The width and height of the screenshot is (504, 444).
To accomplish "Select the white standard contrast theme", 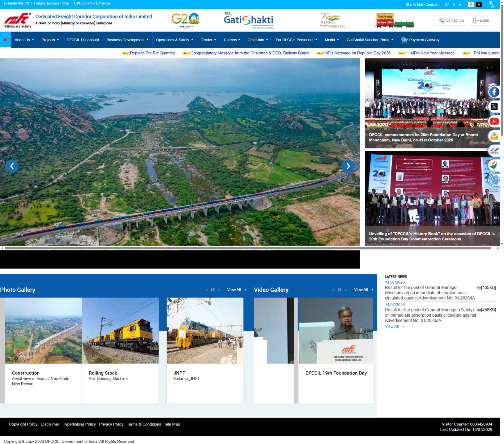I will pos(471,4).
